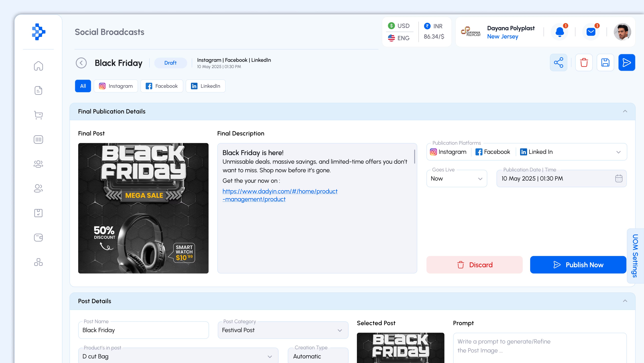Send the post with the blue paper-plane icon
Viewport: 644px width, 363px height.
(x=627, y=63)
